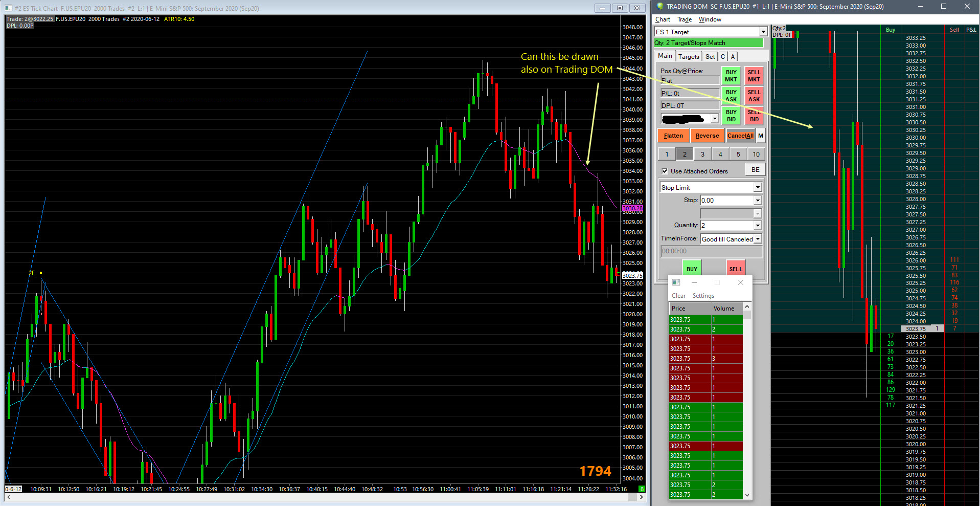Click the Buy column header in the DOM ladder
Viewport: 980px width, 506px height.
click(x=891, y=30)
